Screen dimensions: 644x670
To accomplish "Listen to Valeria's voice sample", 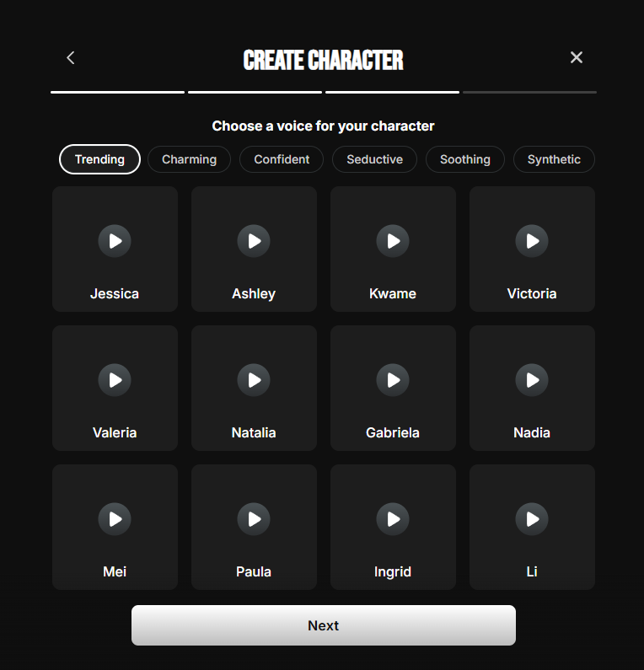I will click(115, 380).
